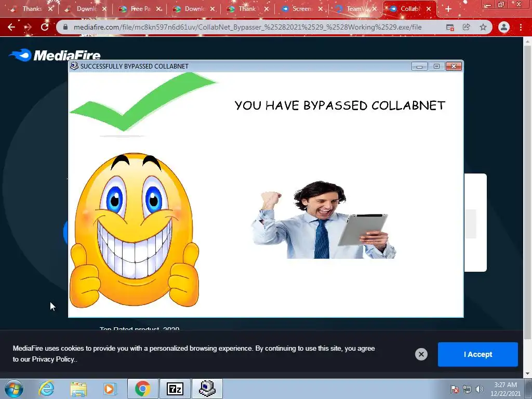Click the network tray icon
Viewport: 532px width, 399px height.
tap(467, 389)
